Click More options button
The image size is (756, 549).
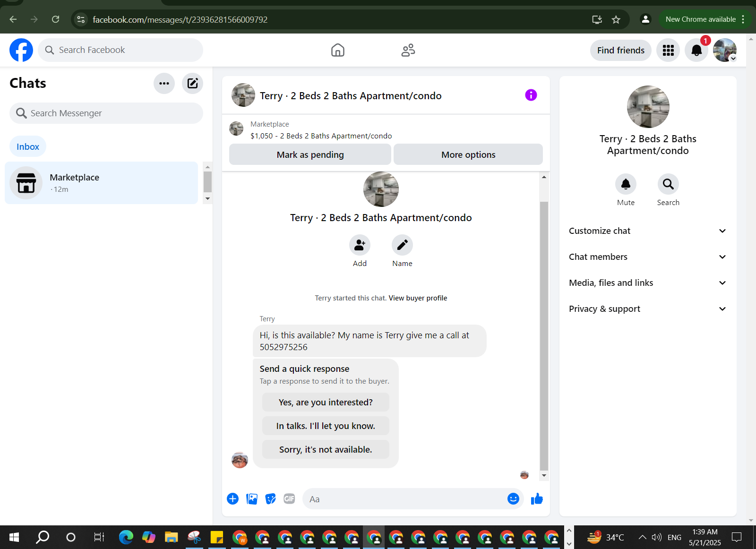pos(468,154)
